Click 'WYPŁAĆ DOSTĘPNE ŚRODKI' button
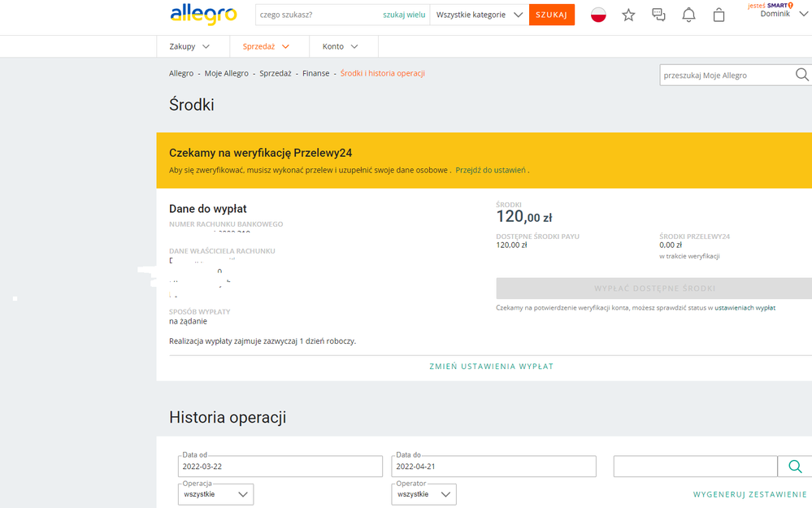The height and width of the screenshot is (508, 812). click(x=654, y=289)
